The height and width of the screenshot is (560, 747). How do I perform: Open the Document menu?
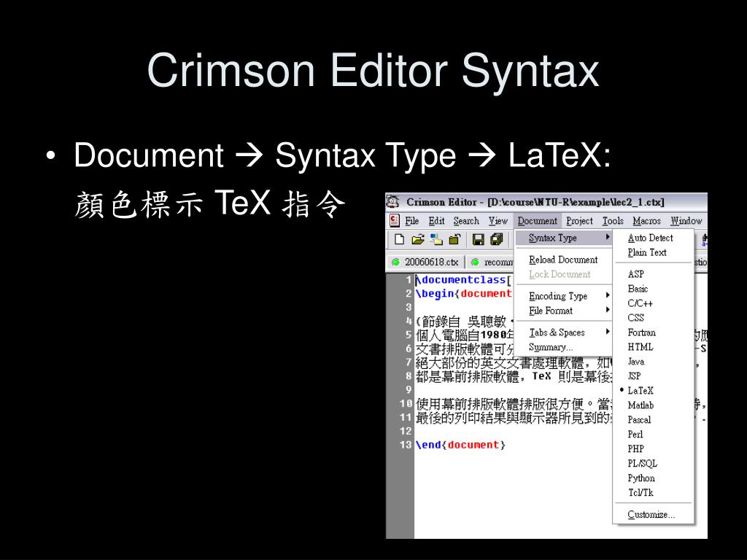pos(538,221)
